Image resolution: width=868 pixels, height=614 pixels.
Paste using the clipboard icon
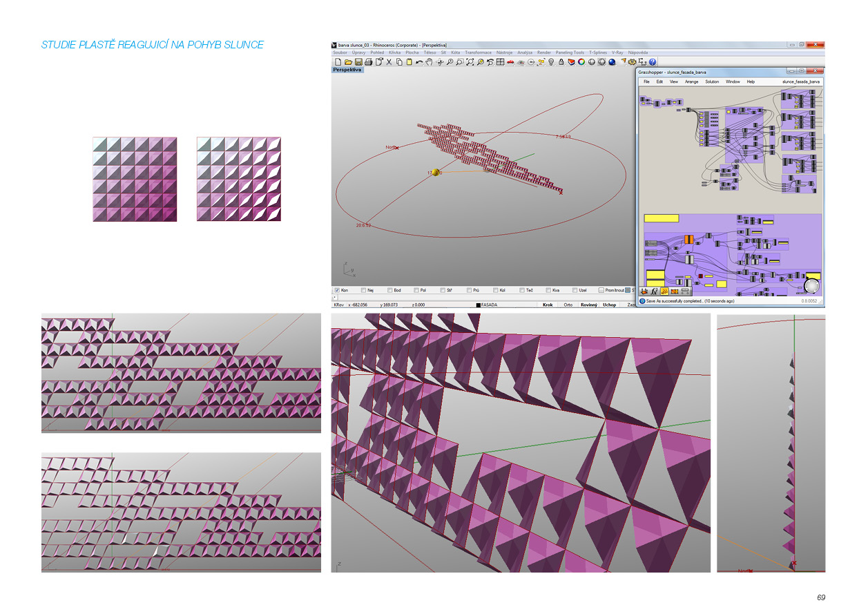pos(409,62)
